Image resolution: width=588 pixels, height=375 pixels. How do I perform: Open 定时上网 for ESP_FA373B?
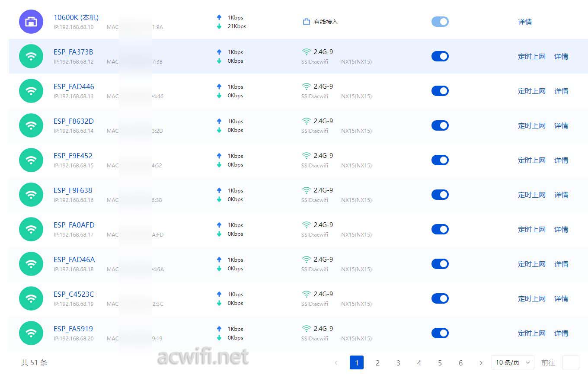532,56
